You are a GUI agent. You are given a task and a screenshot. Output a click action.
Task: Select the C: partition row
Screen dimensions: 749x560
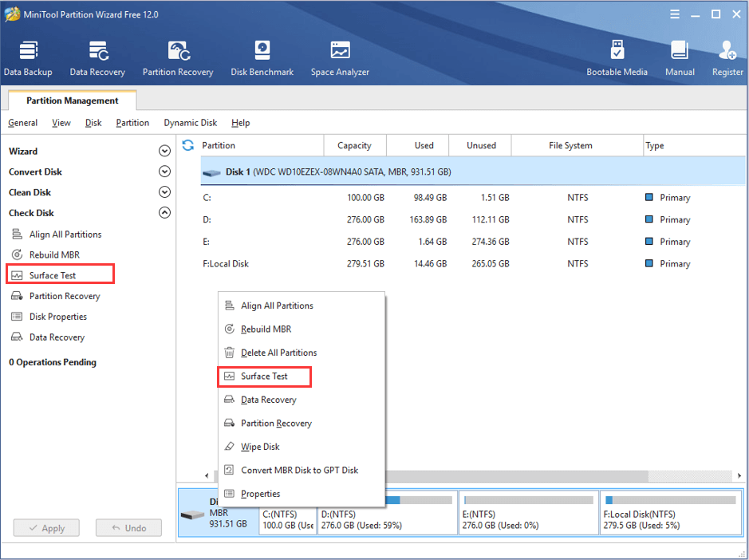[x=472, y=197]
